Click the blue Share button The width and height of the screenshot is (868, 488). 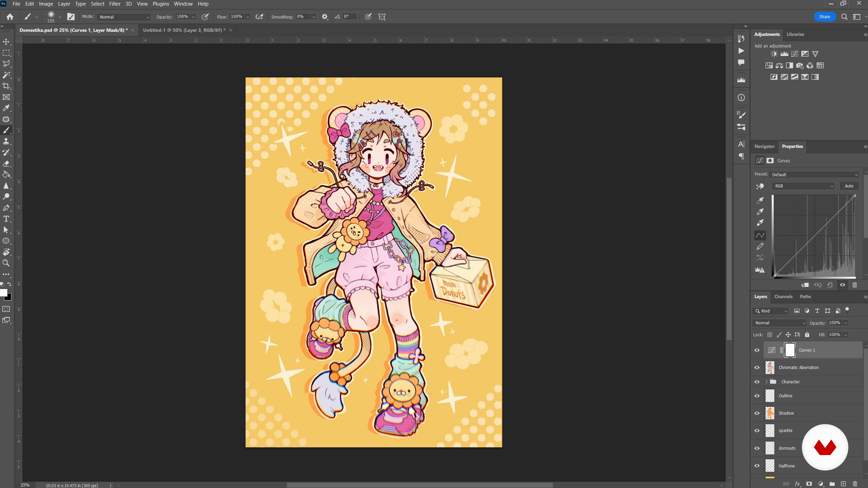coord(824,16)
